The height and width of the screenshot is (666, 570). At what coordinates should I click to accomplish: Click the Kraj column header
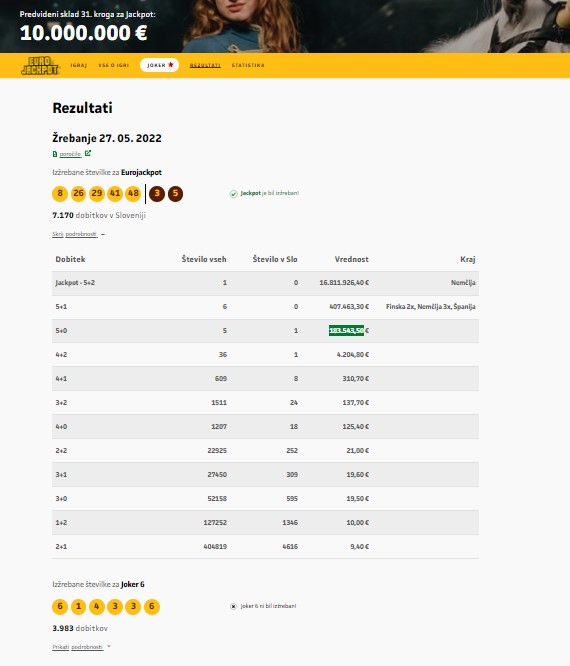click(468, 259)
